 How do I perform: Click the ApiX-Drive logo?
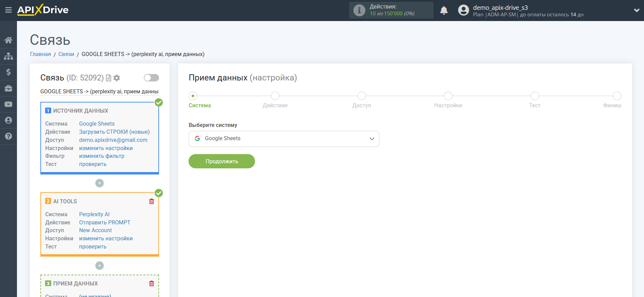tap(43, 10)
